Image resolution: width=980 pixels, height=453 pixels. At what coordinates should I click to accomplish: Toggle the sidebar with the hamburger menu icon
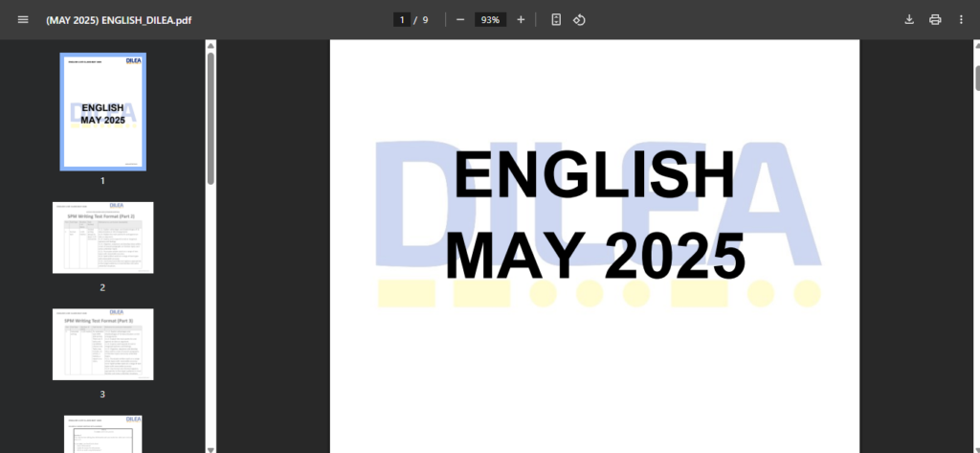coord(23,19)
